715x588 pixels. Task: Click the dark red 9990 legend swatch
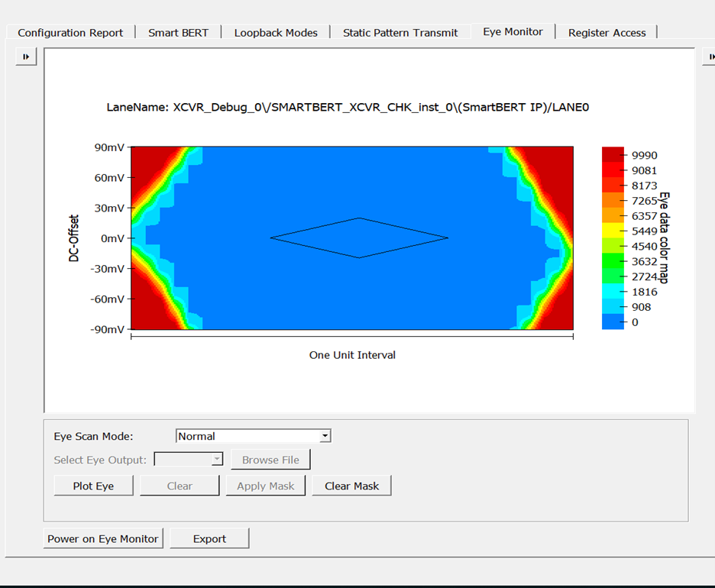613,154
